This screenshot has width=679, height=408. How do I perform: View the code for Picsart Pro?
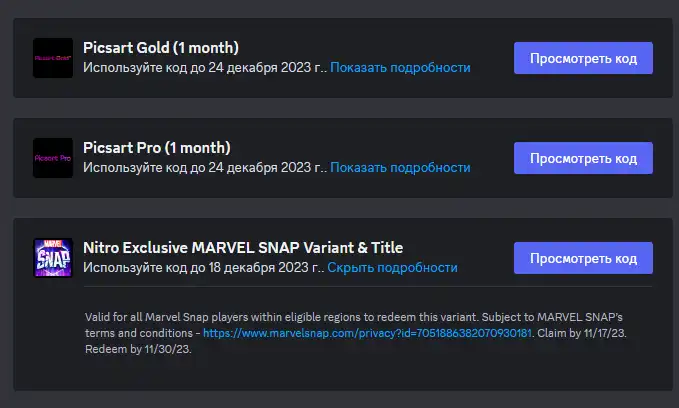click(x=583, y=158)
